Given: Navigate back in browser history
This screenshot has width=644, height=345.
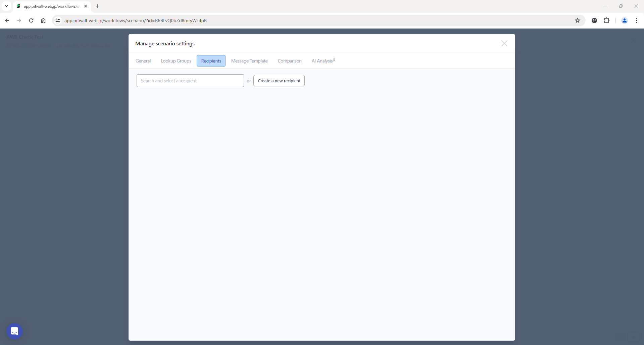Looking at the screenshot, I should click(7, 20).
